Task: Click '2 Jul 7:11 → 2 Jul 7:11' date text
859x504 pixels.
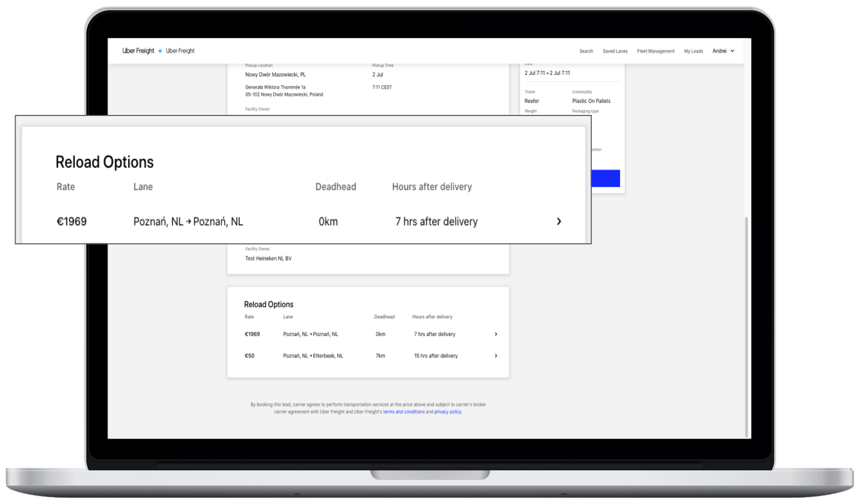Action: (547, 73)
